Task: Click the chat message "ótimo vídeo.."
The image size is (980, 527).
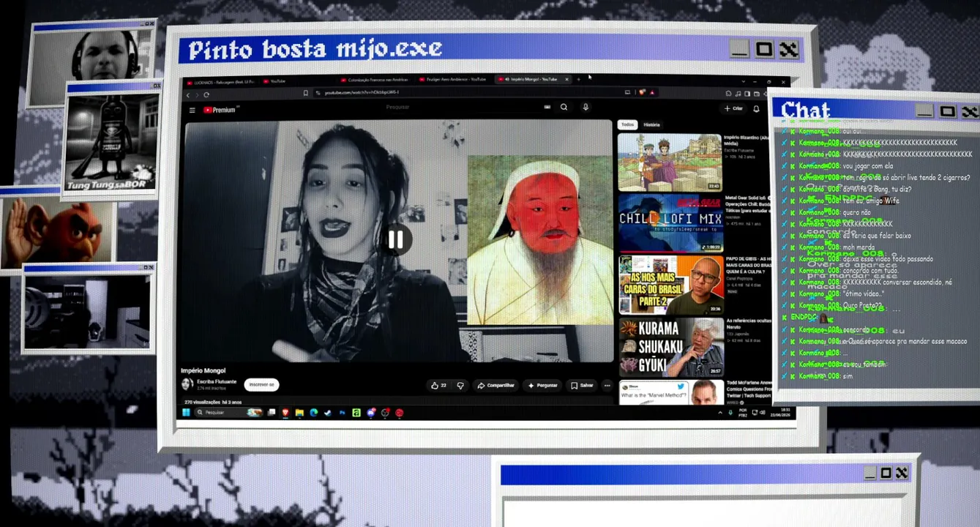Action: pos(864,294)
